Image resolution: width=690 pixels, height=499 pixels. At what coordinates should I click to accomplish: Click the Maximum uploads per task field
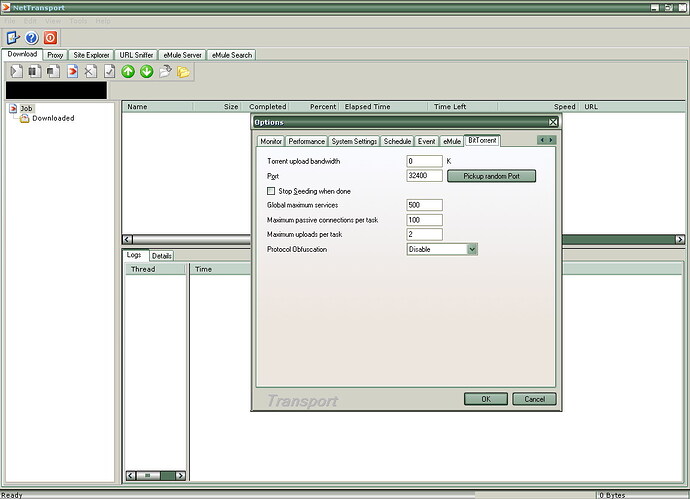[x=424, y=235]
